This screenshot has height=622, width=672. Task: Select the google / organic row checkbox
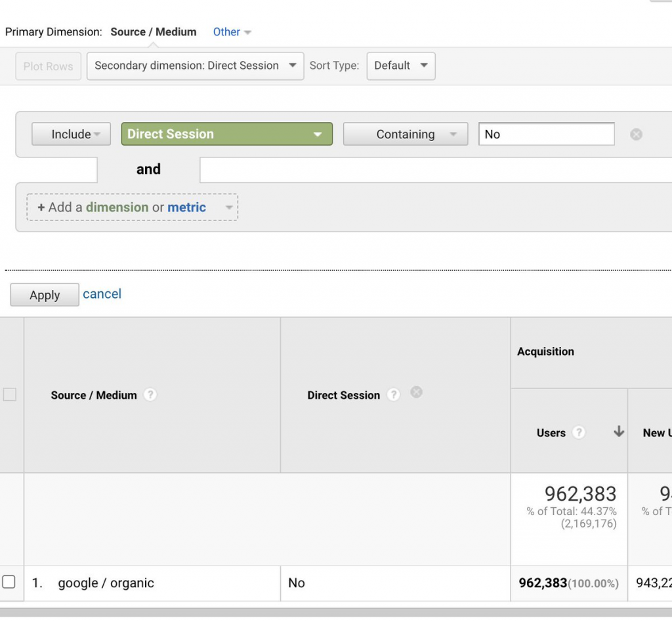point(9,582)
